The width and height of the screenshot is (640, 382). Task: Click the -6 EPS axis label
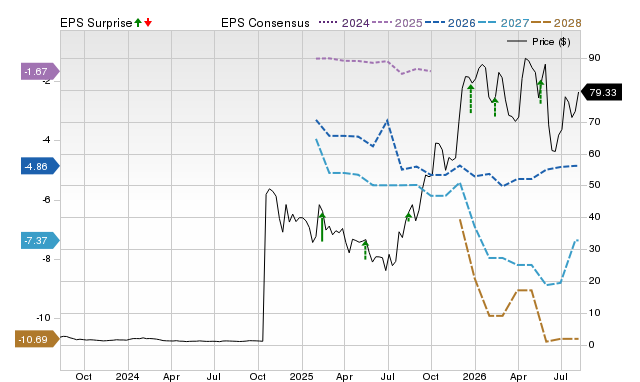[47, 200]
